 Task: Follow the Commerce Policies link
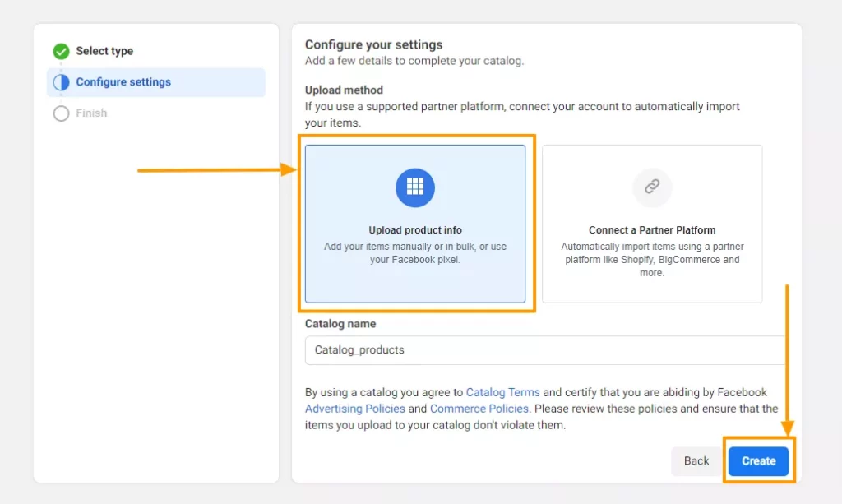click(479, 409)
